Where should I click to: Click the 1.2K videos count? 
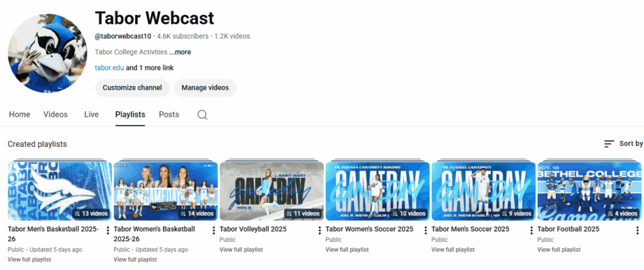click(232, 36)
